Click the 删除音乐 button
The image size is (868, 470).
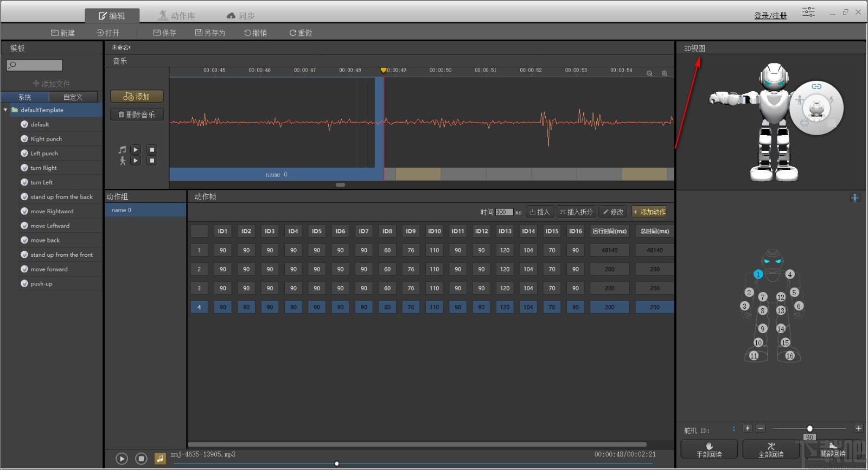(137, 115)
